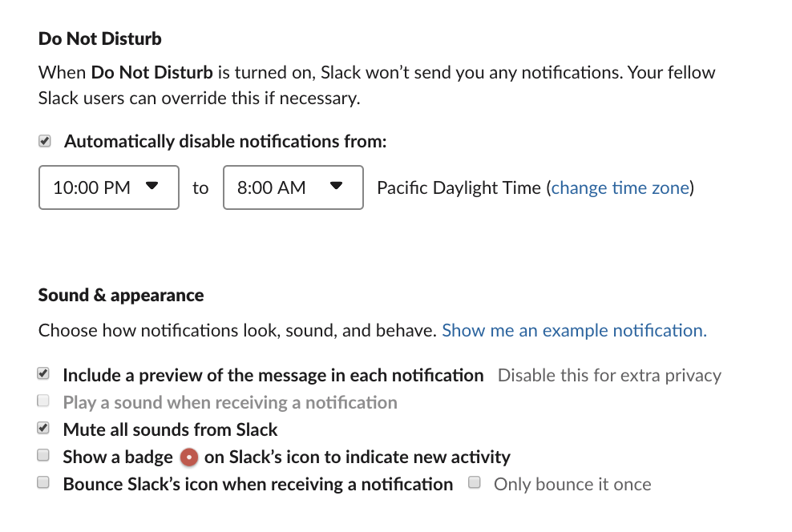This screenshot has height=532, width=792.
Task: Click the Only bounce it once label
Action: pos(572,484)
